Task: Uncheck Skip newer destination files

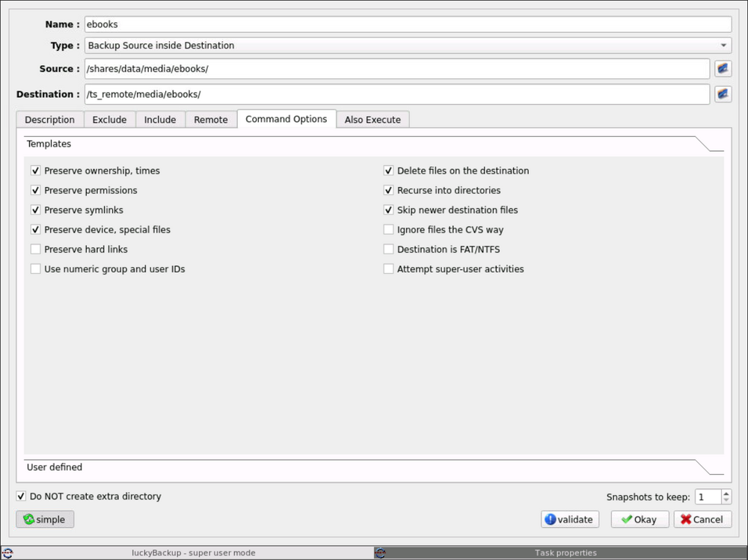Action: point(389,210)
